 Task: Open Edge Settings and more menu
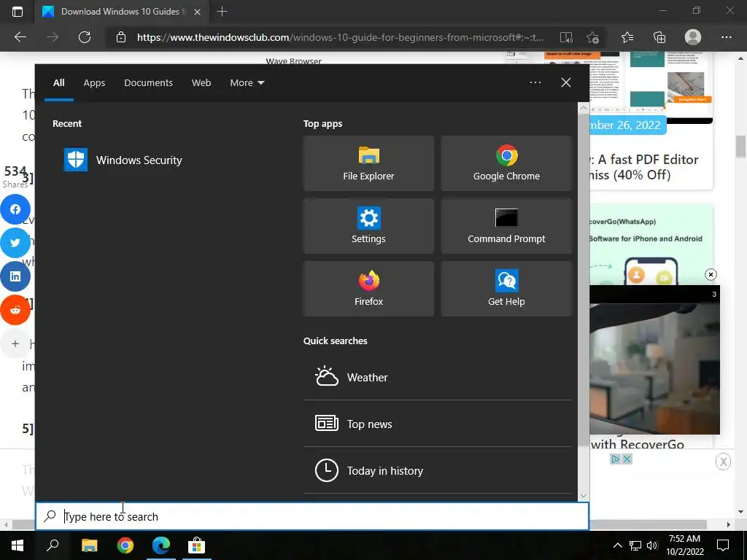pyautogui.click(x=726, y=37)
